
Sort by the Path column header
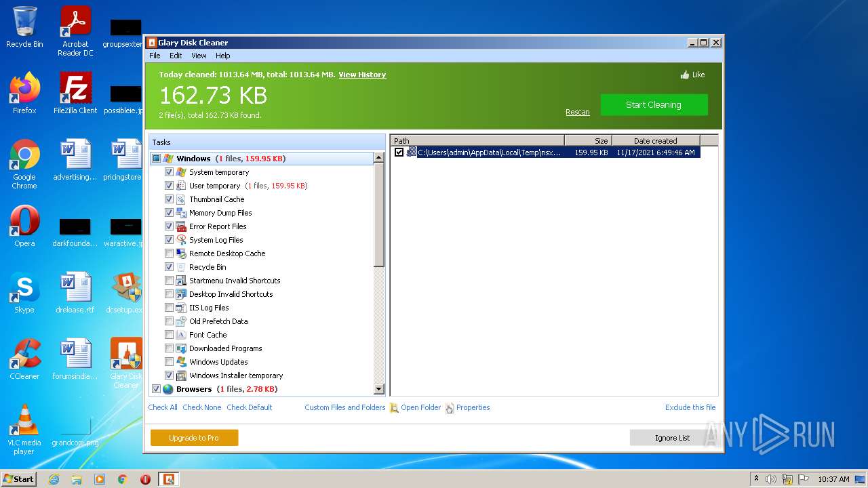(478, 140)
